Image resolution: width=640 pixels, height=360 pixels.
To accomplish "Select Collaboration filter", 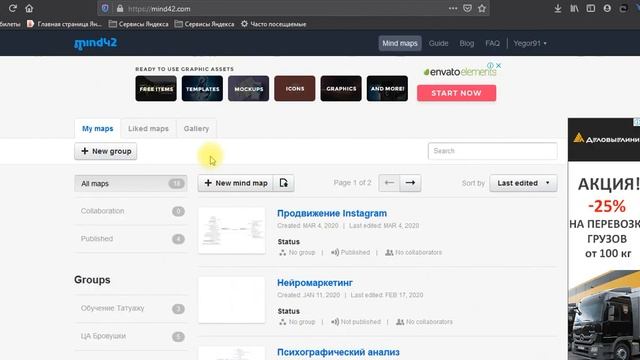I will pos(131,211).
